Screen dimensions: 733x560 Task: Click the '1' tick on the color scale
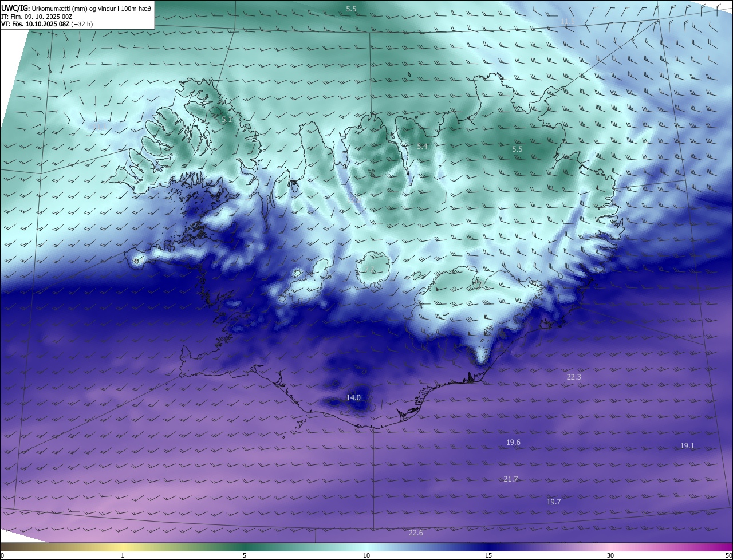tap(123, 555)
